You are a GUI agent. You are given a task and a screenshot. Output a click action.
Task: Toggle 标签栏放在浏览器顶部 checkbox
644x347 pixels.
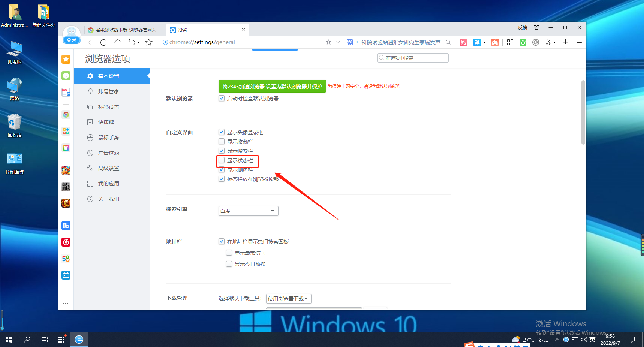tap(222, 179)
